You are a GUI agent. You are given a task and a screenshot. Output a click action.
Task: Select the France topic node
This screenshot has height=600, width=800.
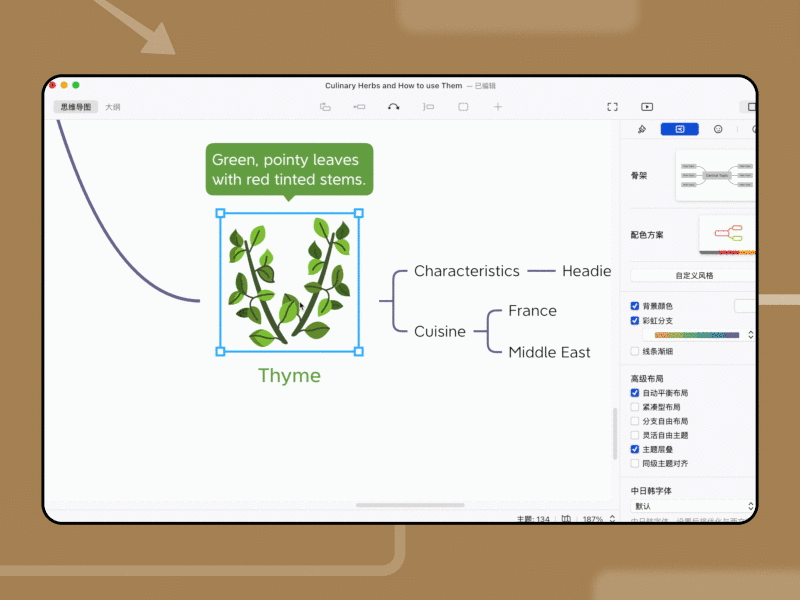coord(532,311)
